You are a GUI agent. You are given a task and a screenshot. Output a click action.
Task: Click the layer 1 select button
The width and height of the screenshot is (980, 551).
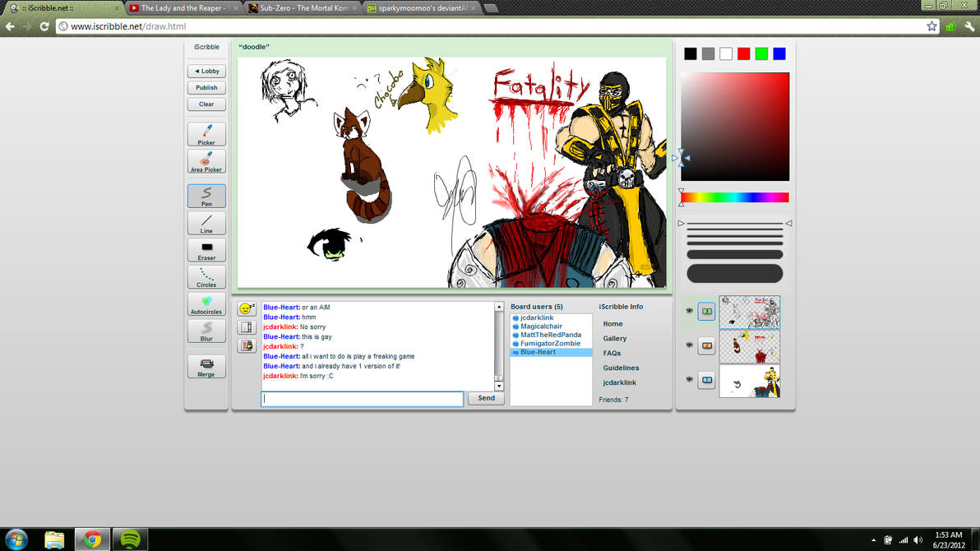point(706,380)
